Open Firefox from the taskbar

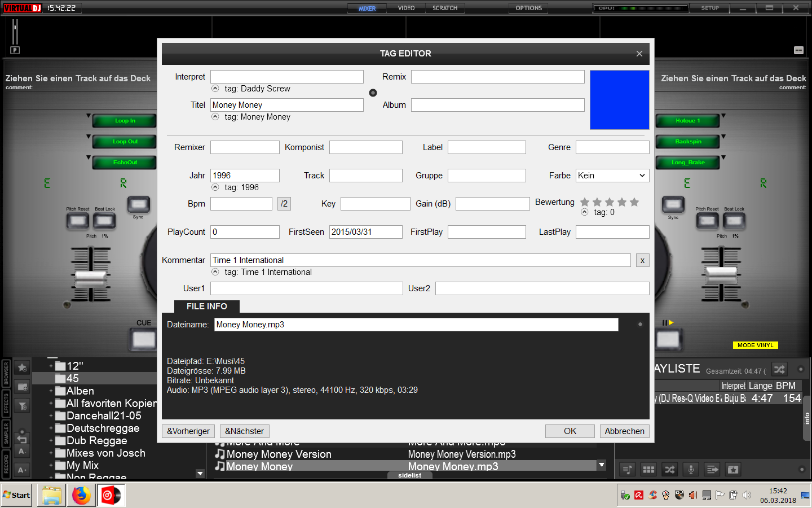81,496
